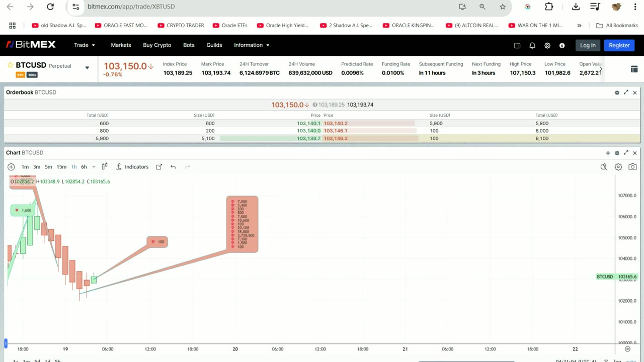Open Orderbook settings gear
644x362 pixels.
click(617, 93)
